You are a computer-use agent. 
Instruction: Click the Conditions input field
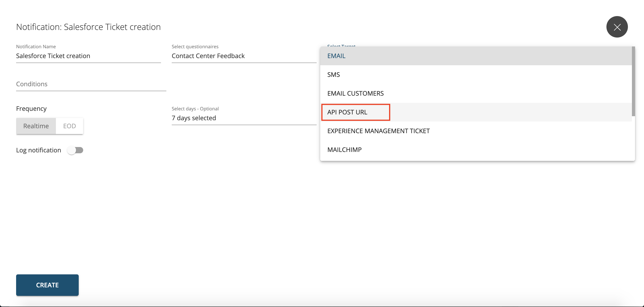pos(91,84)
